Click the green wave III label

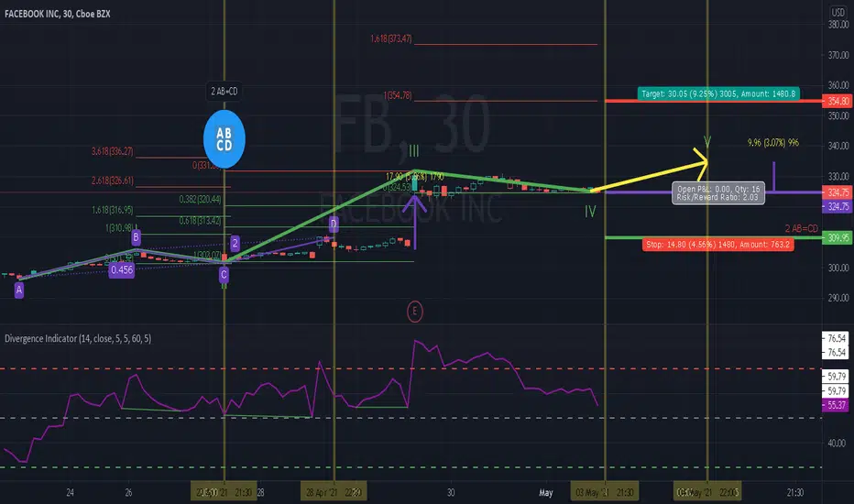coord(414,151)
